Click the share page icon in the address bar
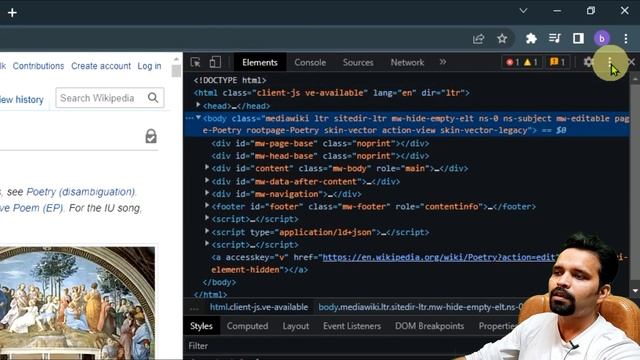Screen dimensions: 640x360 [x=478, y=39]
